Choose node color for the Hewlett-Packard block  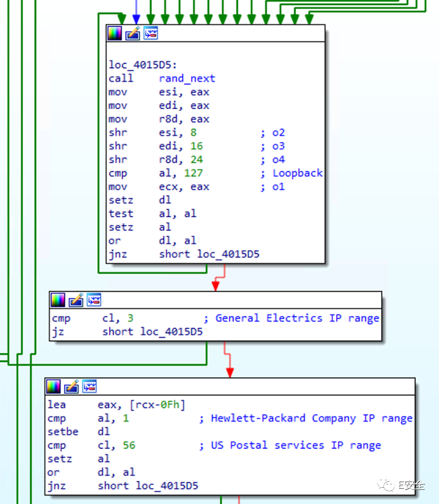point(54,387)
